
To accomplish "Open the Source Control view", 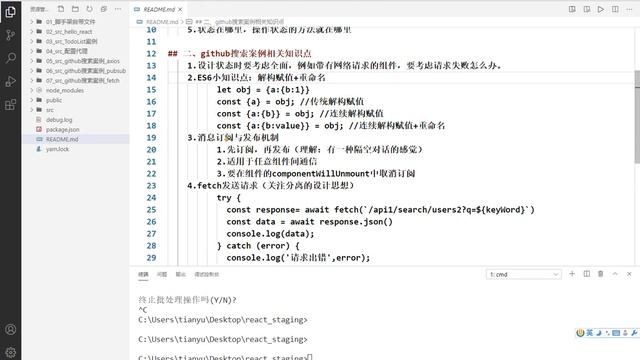I will point(11,35).
